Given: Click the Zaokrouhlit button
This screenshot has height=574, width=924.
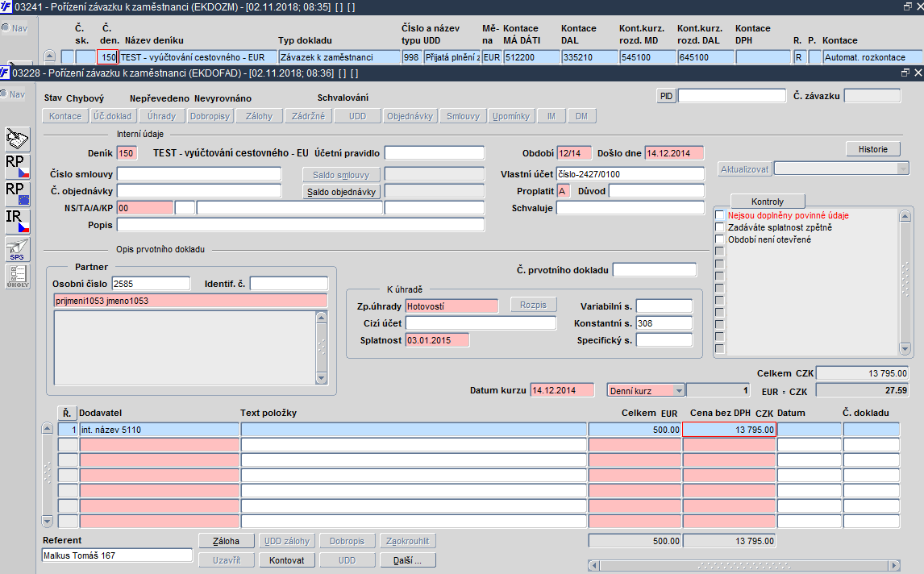Looking at the screenshot, I should (408, 541).
